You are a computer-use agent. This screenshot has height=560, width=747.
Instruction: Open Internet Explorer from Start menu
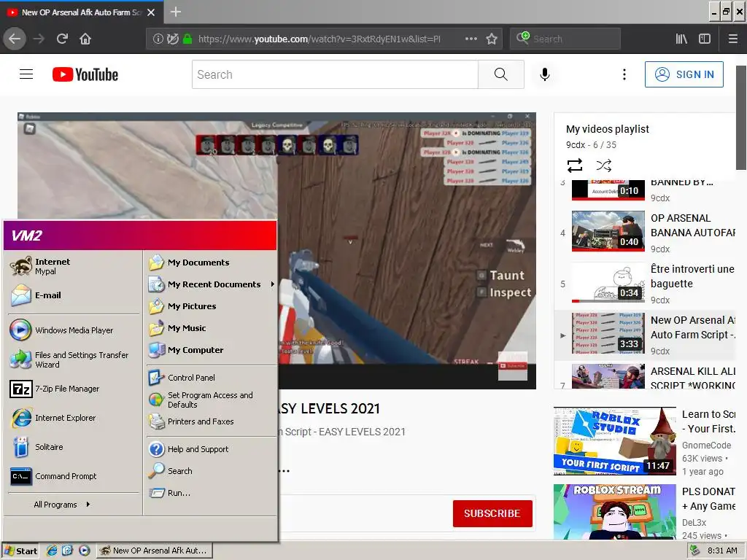point(74,418)
